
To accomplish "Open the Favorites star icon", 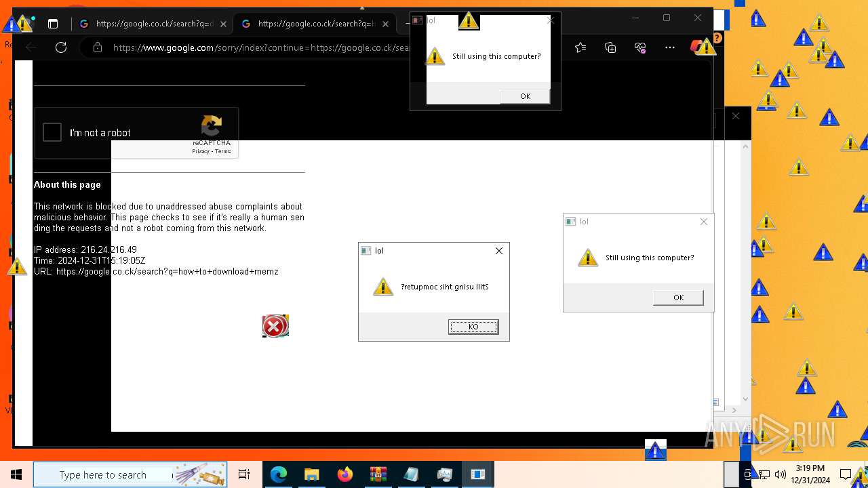I will 580,47.
